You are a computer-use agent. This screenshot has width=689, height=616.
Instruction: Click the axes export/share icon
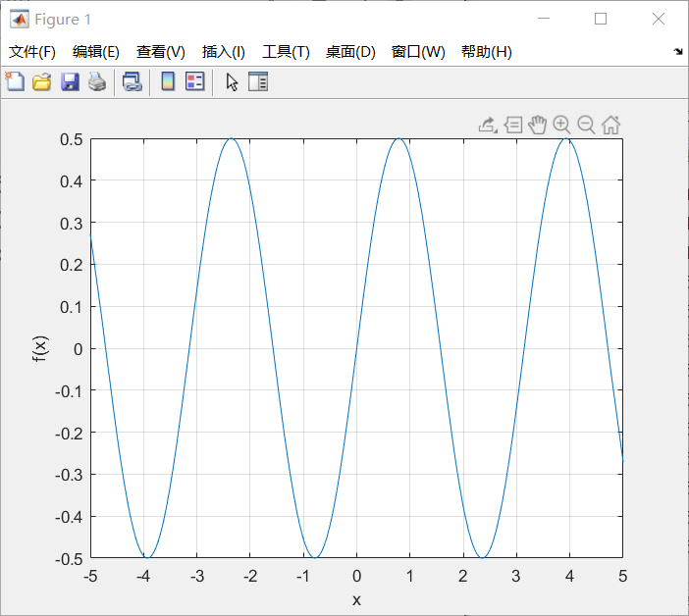[488, 126]
